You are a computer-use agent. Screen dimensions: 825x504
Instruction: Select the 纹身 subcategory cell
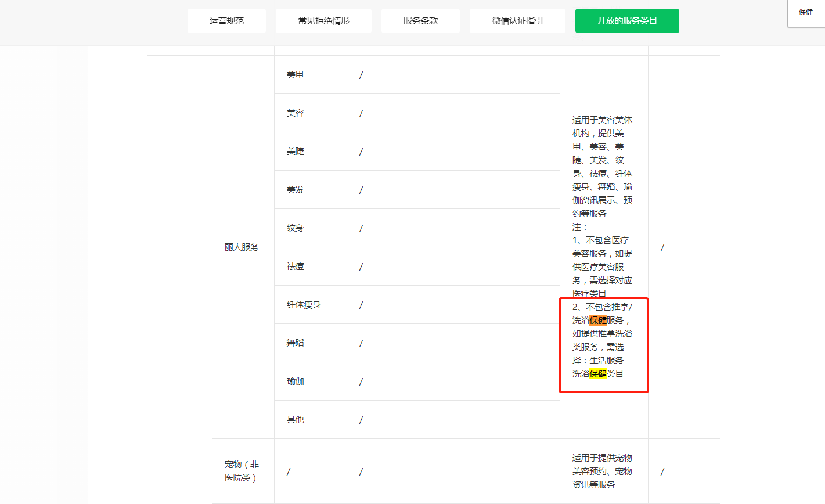[x=311, y=228]
